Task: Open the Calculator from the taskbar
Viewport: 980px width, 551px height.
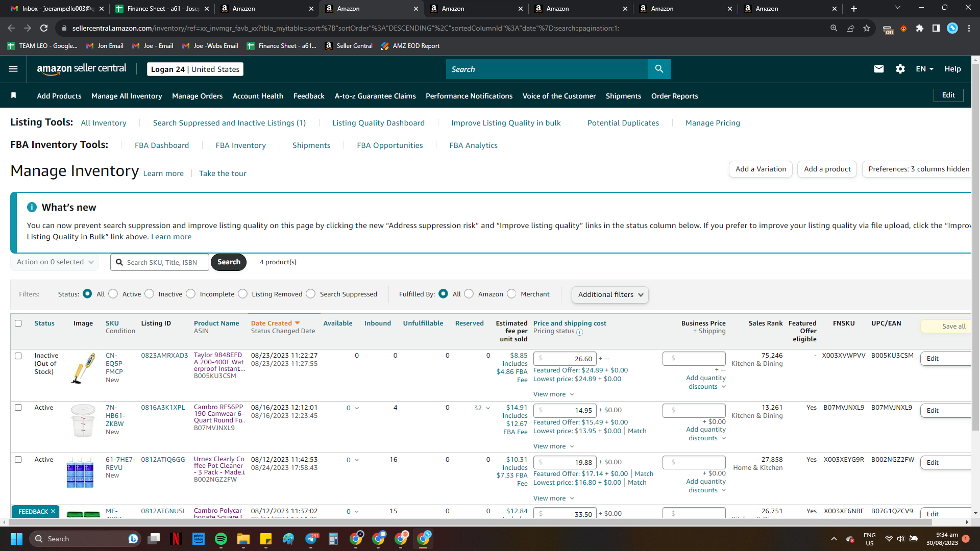Action: [x=333, y=539]
